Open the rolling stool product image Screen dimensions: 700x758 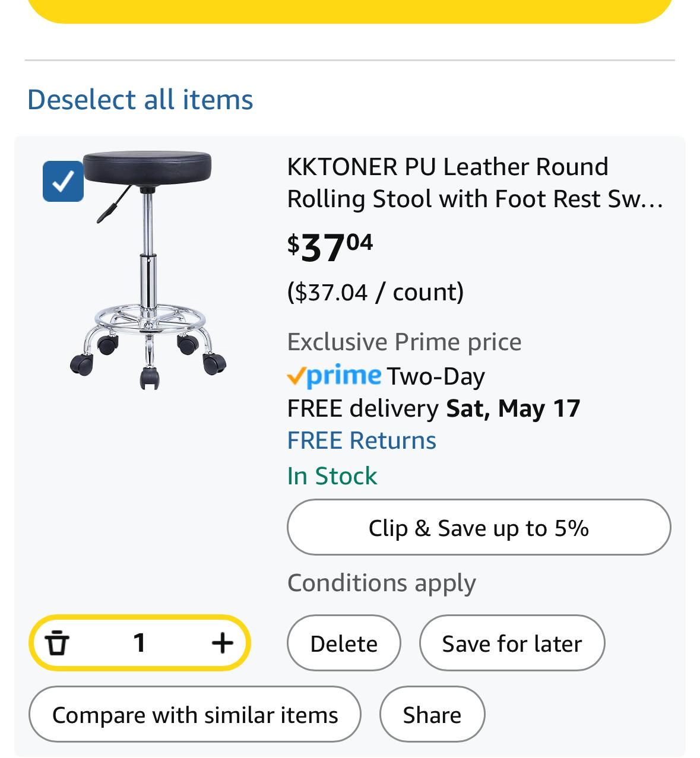point(147,271)
